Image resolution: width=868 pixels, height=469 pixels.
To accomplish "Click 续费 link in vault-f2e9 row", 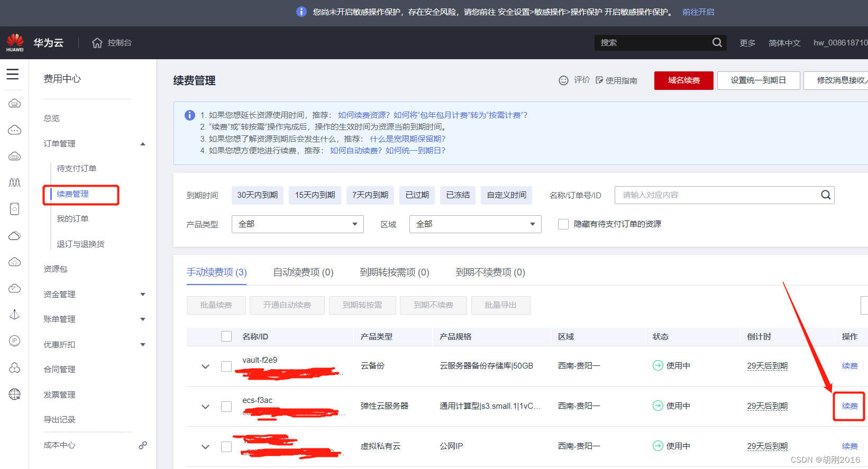I will tap(850, 366).
